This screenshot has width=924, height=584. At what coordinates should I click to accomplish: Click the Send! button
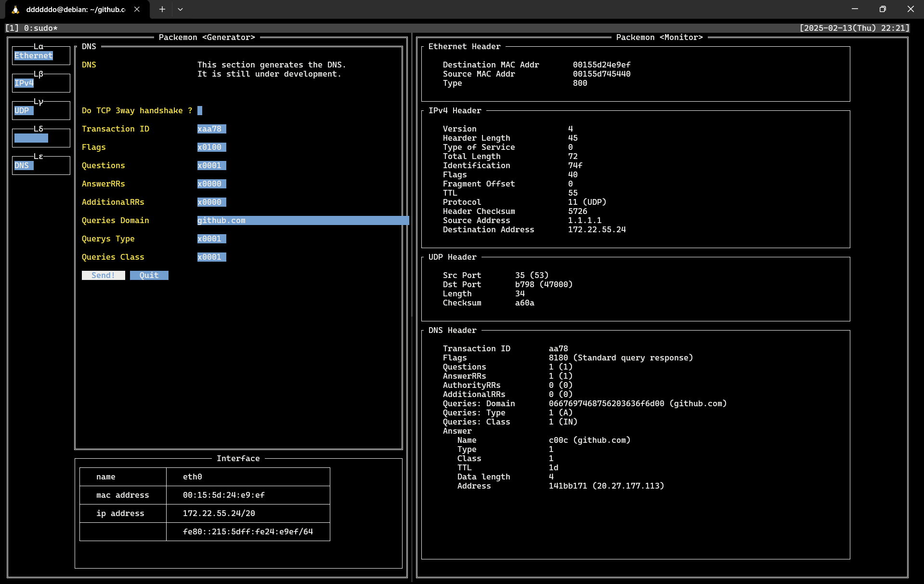click(x=104, y=276)
